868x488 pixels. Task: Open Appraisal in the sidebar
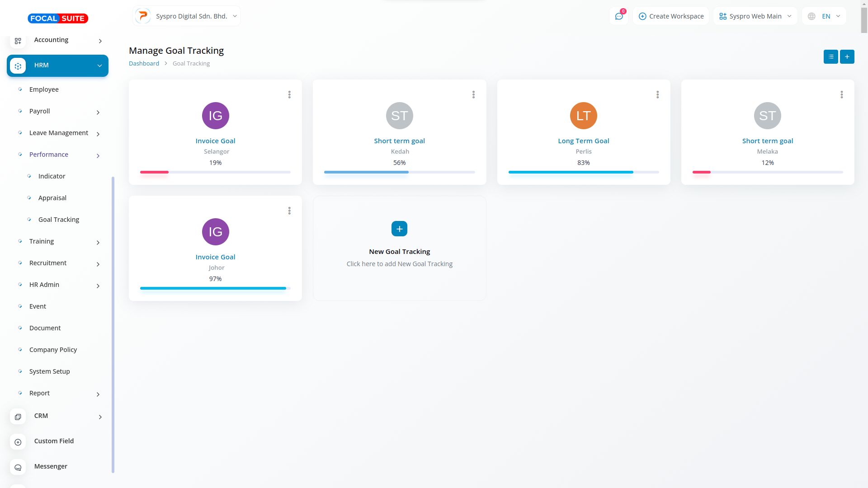click(52, 198)
